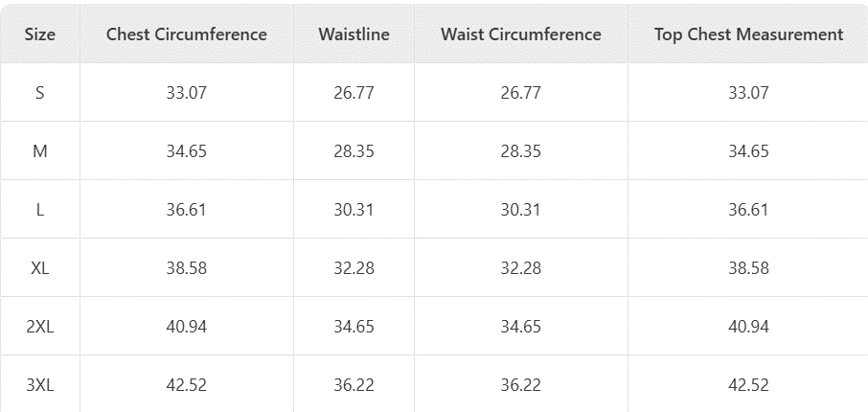Screen dimensions: 868x412
Task: Click the Size column header
Action: (40, 34)
